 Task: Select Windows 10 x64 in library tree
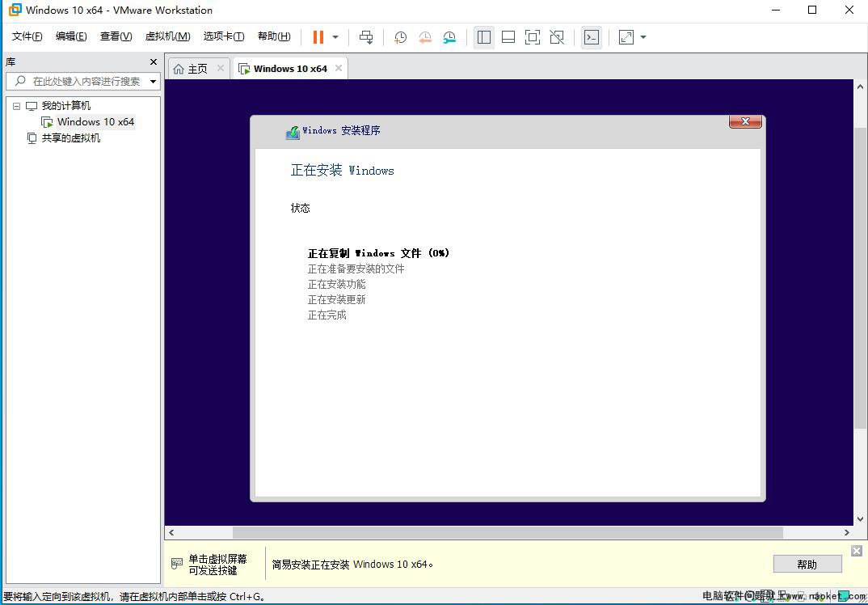95,122
